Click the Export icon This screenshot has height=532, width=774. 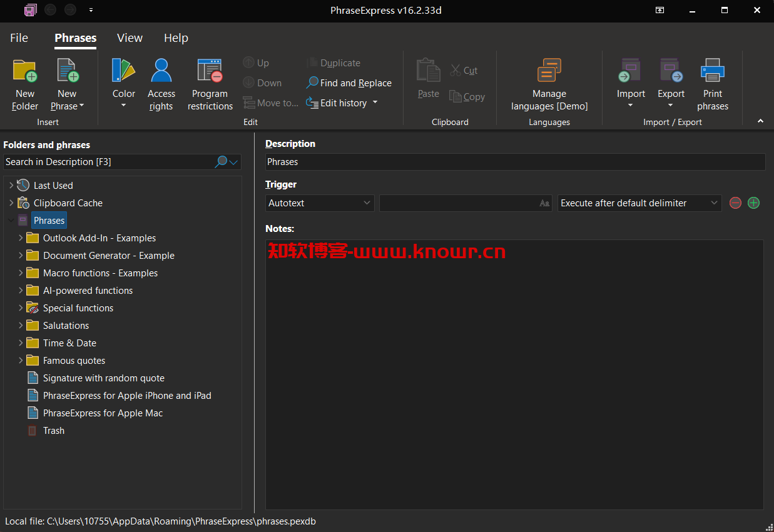671,71
